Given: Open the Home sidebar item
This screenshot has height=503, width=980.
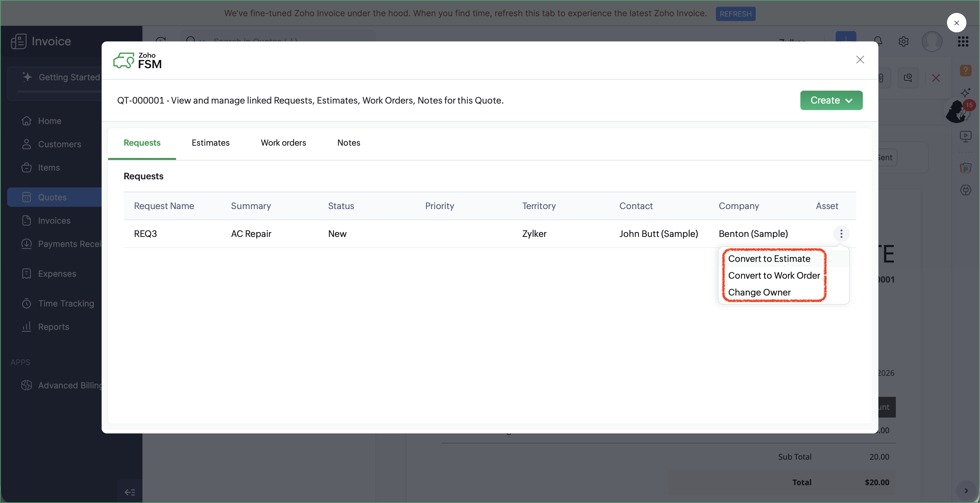Looking at the screenshot, I should pos(50,121).
